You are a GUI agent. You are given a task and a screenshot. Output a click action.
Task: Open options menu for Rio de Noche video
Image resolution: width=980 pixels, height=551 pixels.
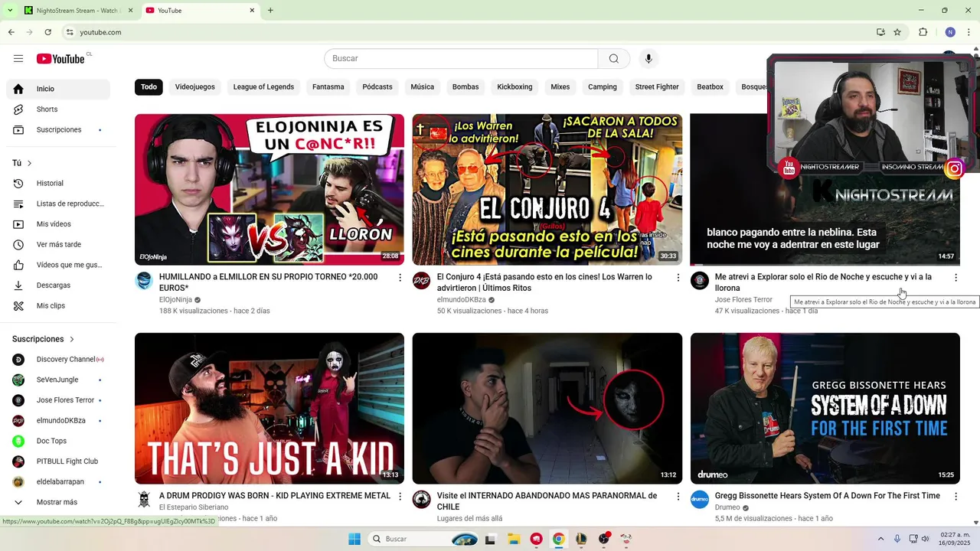pos(955,278)
